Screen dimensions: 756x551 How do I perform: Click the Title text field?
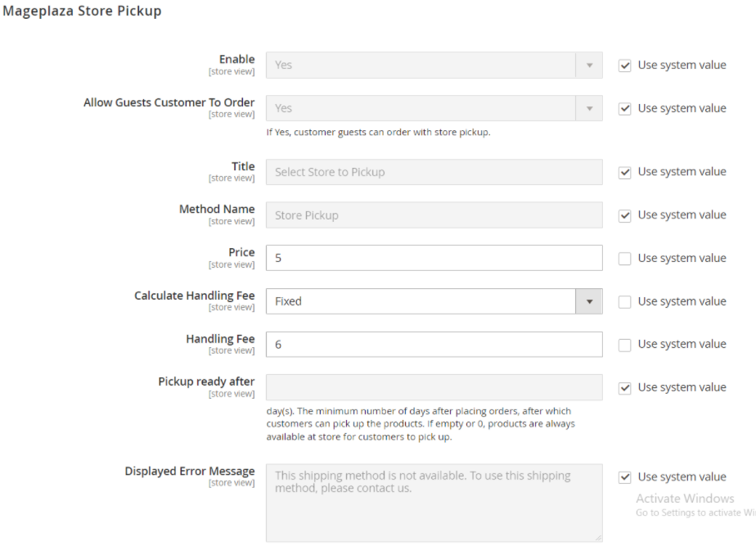(434, 172)
